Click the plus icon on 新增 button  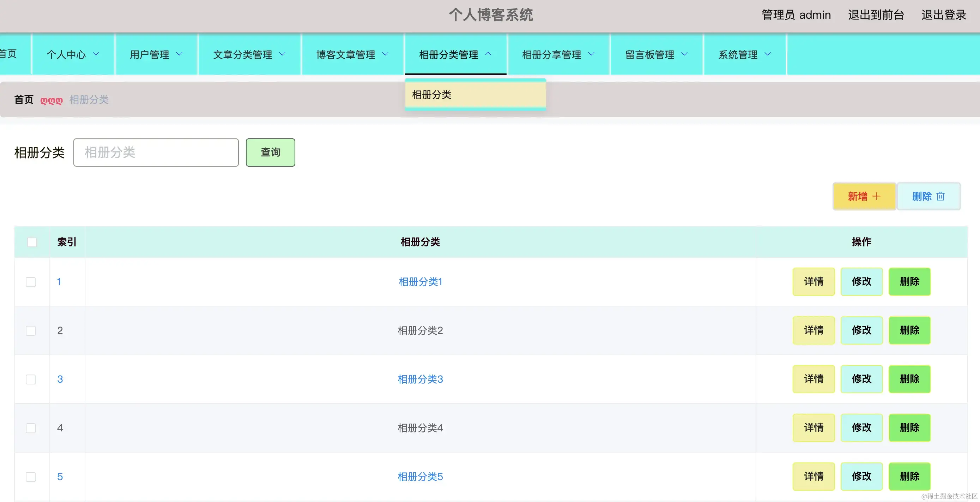(x=877, y=196)
